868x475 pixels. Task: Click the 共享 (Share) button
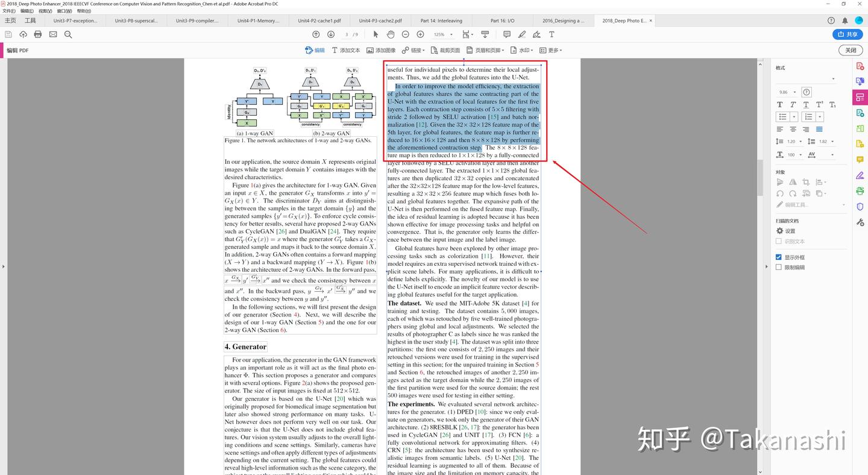pyautogui.click(x=848, y=34)
